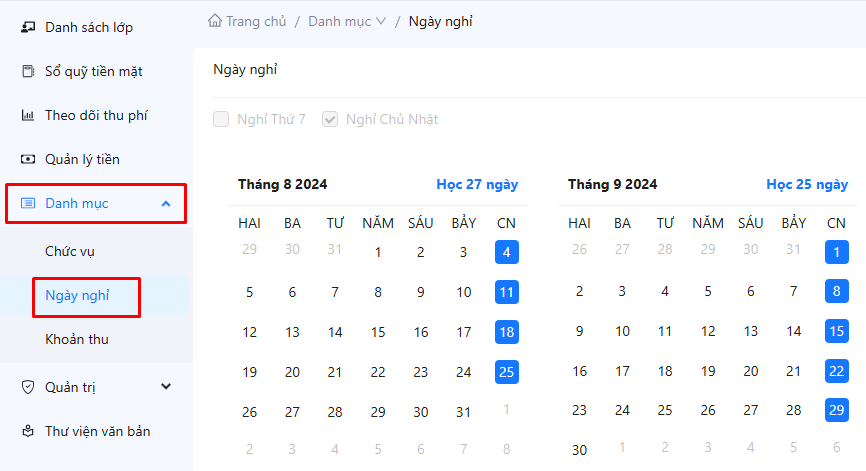Click the fee tracking chart icon
This screenshot has height=471, width=866.
click(x=28, y=115)
